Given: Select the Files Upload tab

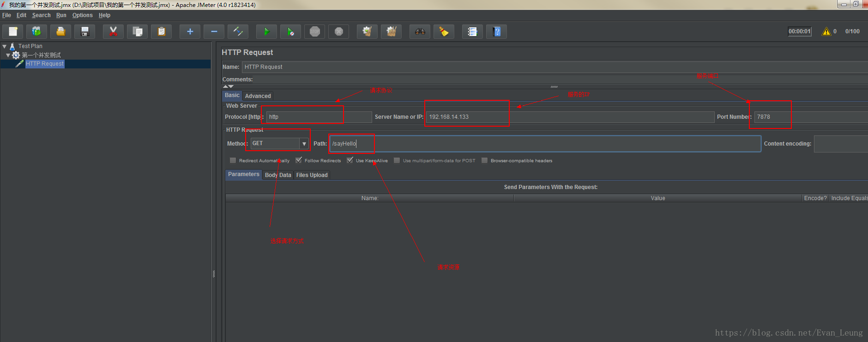Looking at the screenshot, I should pos(312,175).
